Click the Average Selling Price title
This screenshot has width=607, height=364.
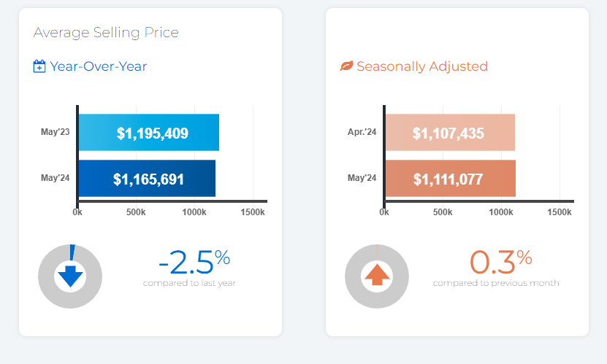(x=106, y=32)
